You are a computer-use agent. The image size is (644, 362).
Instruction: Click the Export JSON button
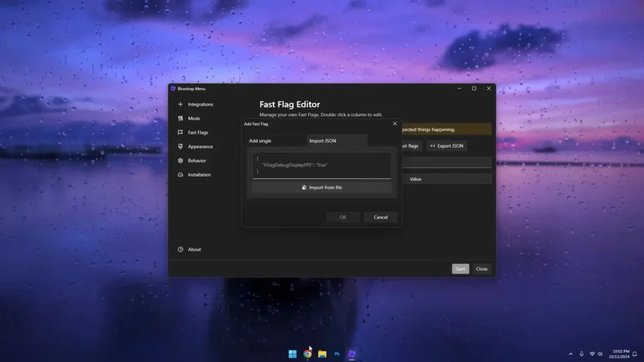coord(447,146)
